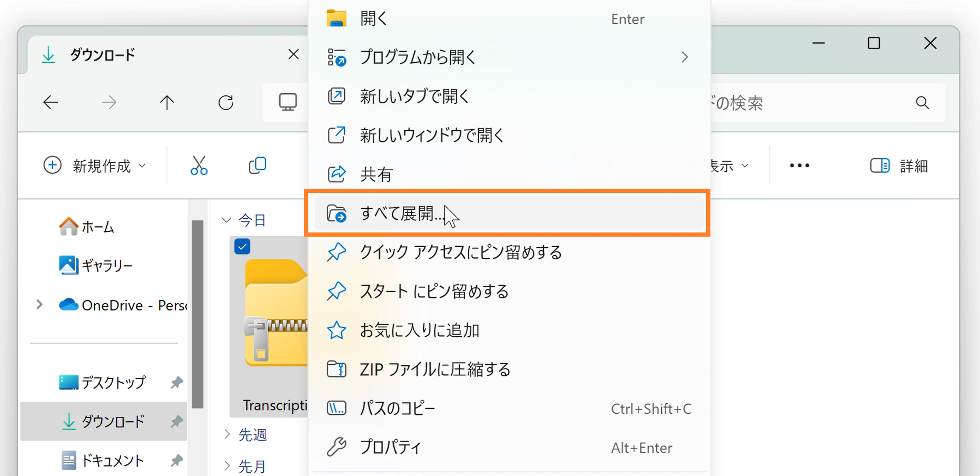The width and height of the screenshot is (980, 476).
Task: Select パスのコピー menu entry
Action: click(398, 409)
